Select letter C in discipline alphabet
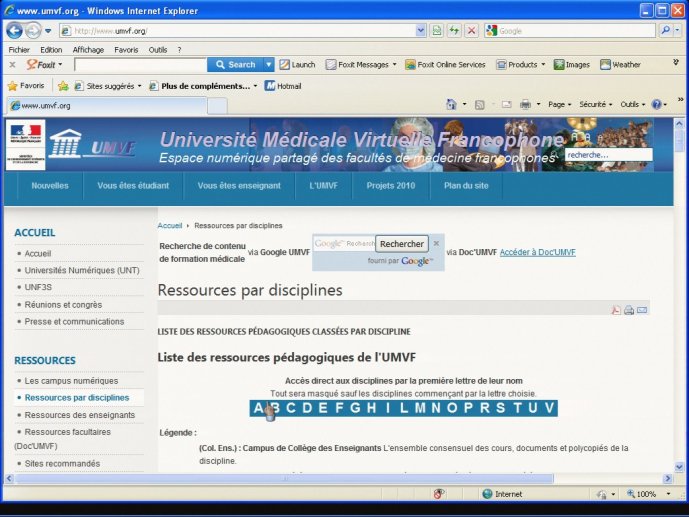This screenshot has width=689, height=517. click(x=290, y=408)
